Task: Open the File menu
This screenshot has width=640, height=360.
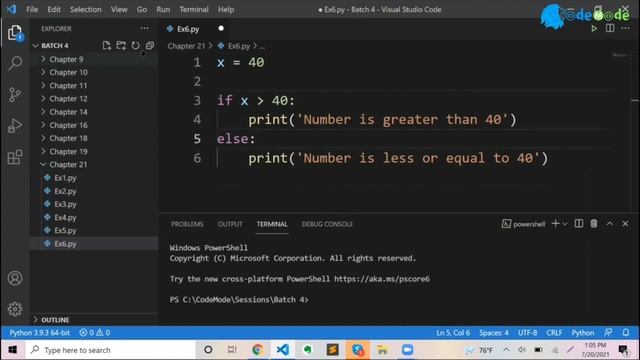Action: click(32, 9)
